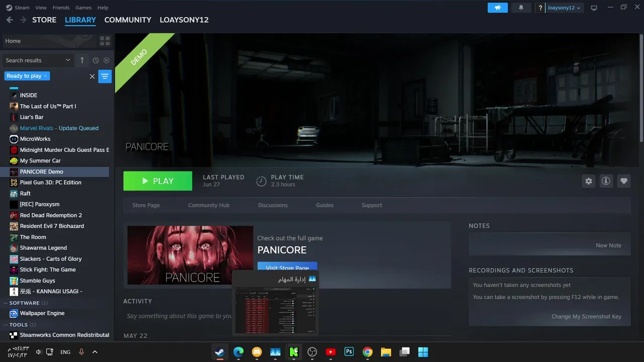Open the Games menu
This screenshot has width=644, height=362.
84,8
